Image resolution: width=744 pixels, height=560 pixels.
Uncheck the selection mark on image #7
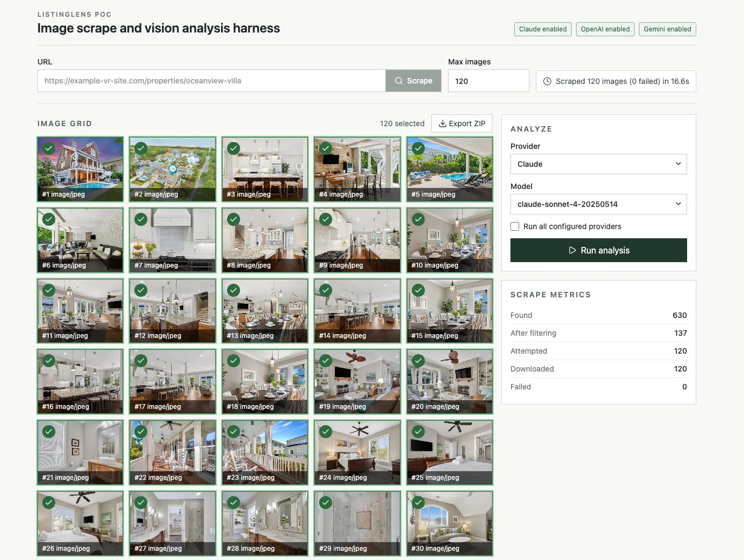[x=141, y=219]
